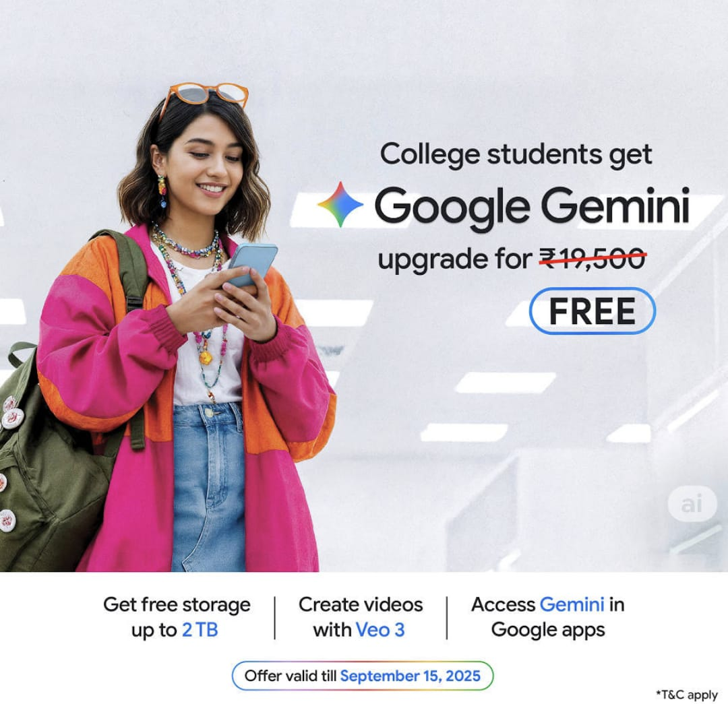The image size is (728, 704).
Task: Click the blue "2 TB" text
Action: [200, 630]
